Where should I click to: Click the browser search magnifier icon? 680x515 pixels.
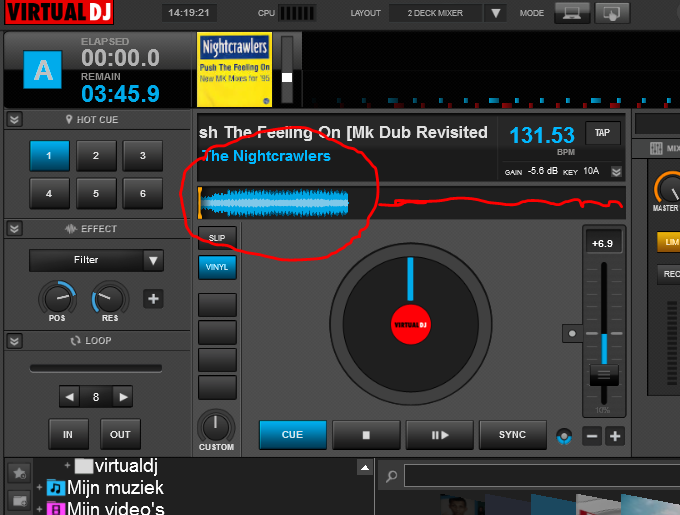(391, 476)
